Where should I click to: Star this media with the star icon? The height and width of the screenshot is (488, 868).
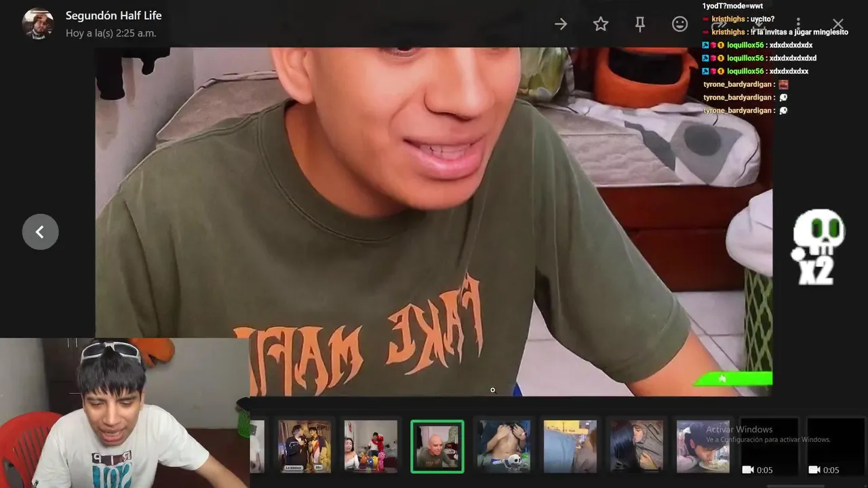click(x=600, y=24)
